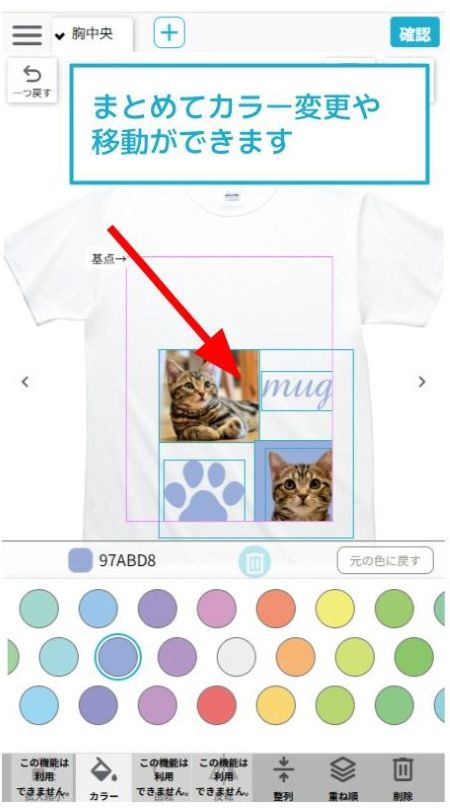Open the 重ね順 layer order tool

tap(343, 778)
